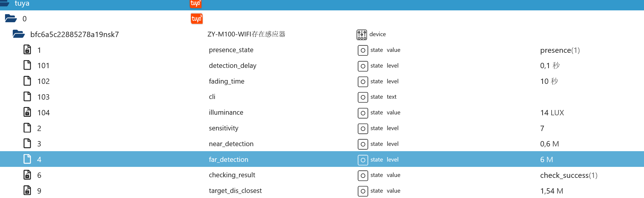Click the state type icon in the illuminance row
644x198 pixels.
[363, 113]
